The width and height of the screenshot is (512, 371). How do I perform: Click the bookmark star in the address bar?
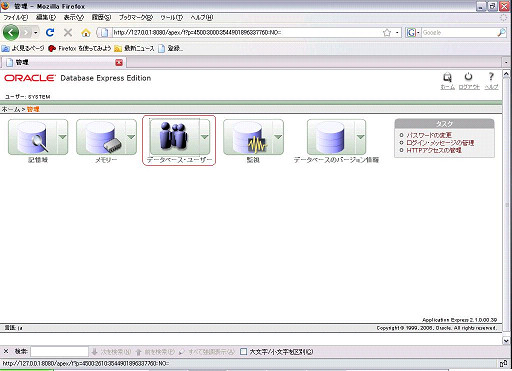387,33
